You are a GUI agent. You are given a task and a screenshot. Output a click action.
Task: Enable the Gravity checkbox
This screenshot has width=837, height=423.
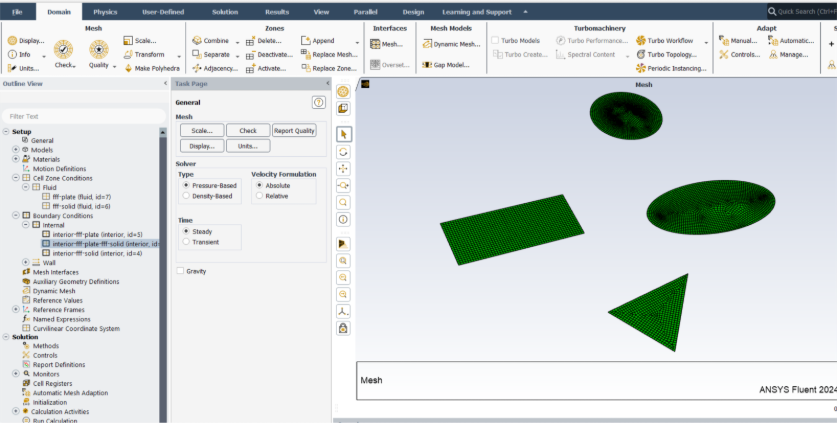click(180, 271)
